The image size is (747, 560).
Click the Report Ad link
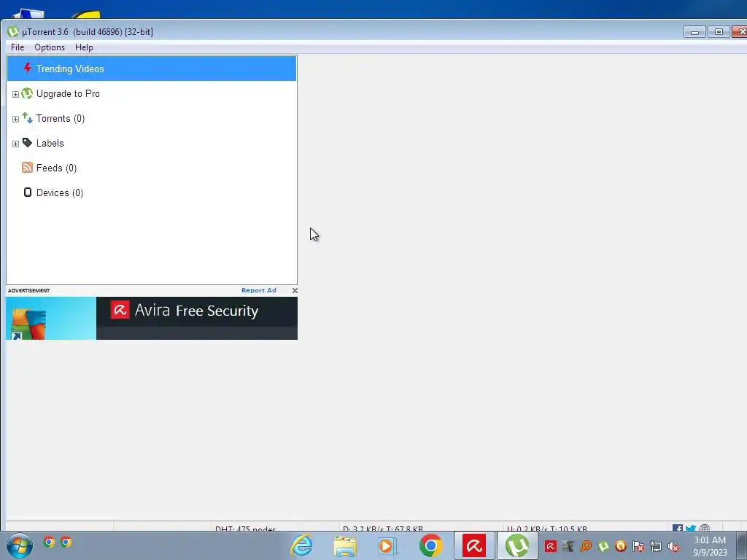tap(259, 290)
